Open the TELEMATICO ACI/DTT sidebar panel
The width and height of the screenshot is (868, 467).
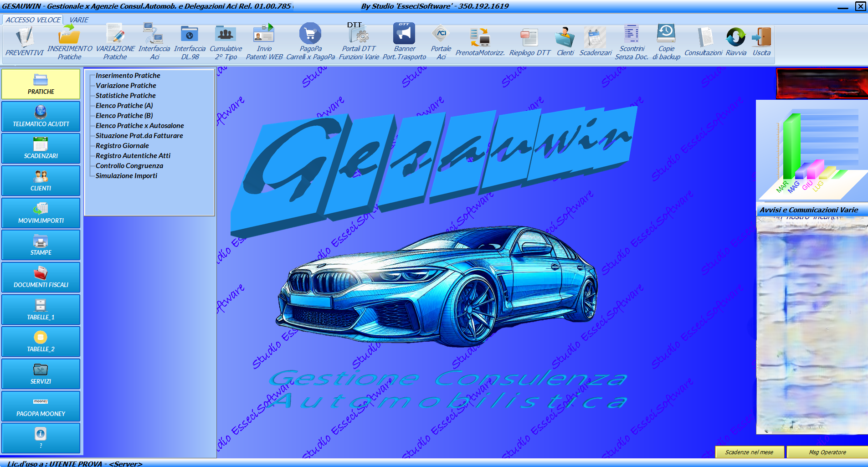click(x=41, y=116)
